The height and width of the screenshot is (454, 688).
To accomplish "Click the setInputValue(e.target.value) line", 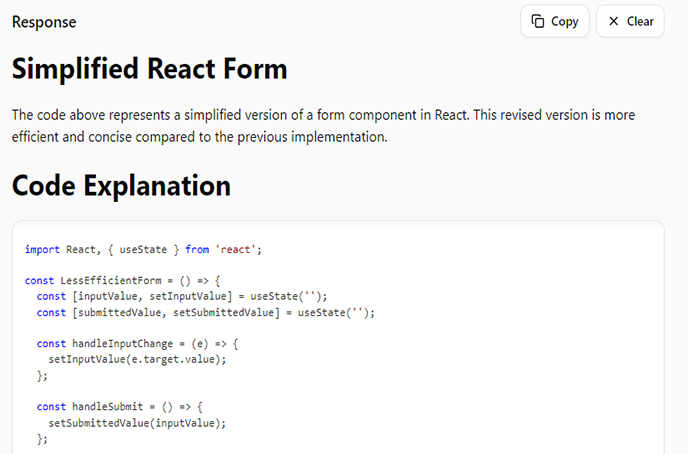I will point(137,359).
